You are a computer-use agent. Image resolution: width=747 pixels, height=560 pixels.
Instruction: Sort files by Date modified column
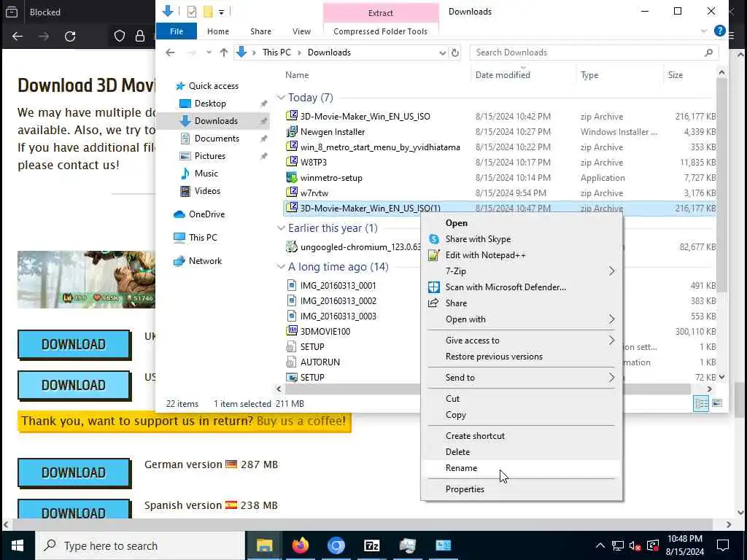[x=503, y=75]
